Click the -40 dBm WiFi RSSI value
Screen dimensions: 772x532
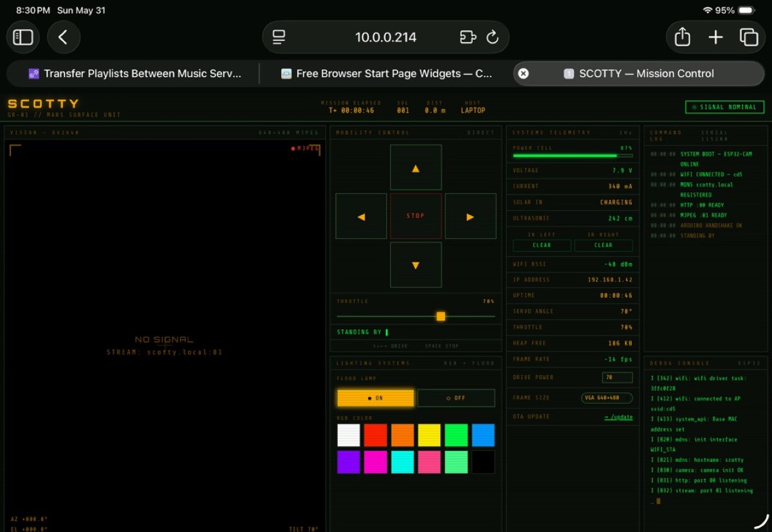click(x=619, y=264)
